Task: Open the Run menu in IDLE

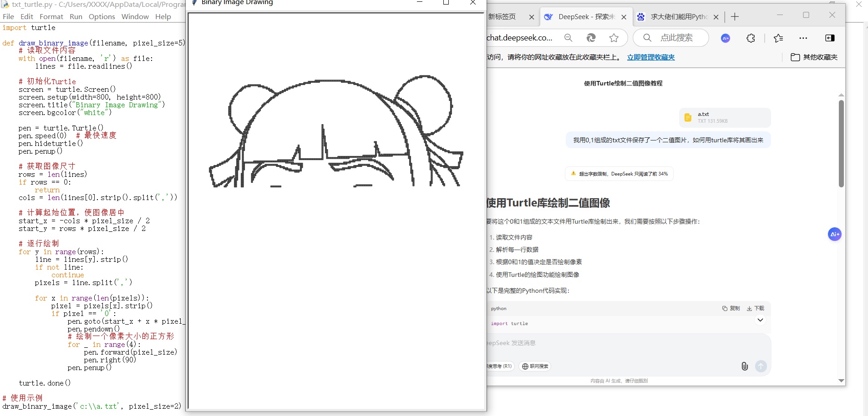Action: 76,16
